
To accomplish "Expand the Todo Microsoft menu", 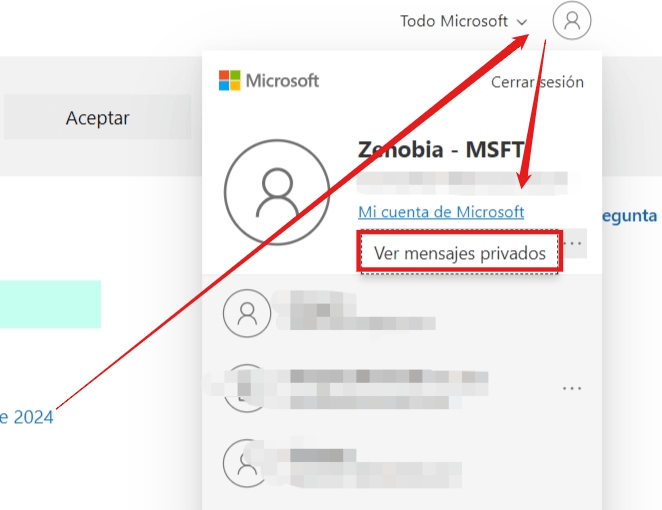I will pos(464,21).
